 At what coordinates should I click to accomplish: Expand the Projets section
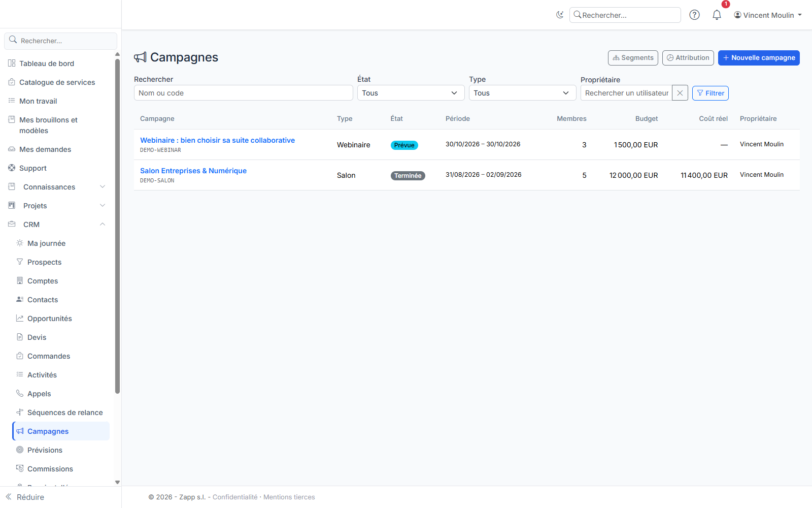pyautogui.click(x=57, y=206)
